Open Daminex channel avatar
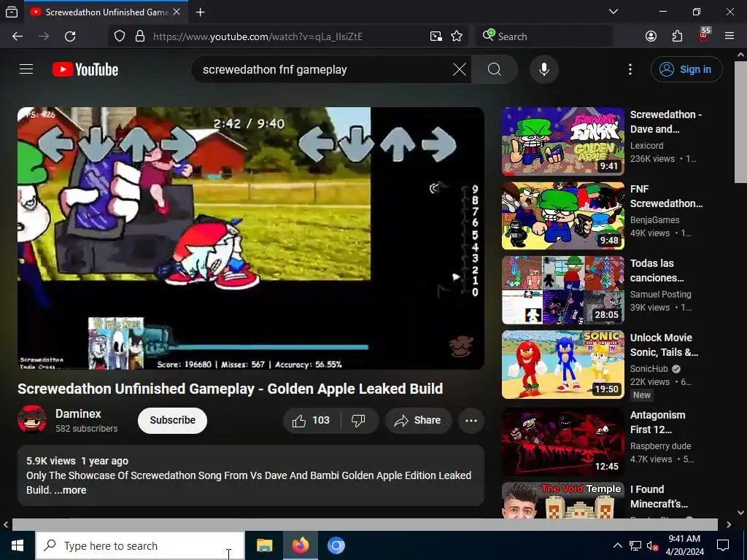This screenshot has height=560, width=747. 32,419
